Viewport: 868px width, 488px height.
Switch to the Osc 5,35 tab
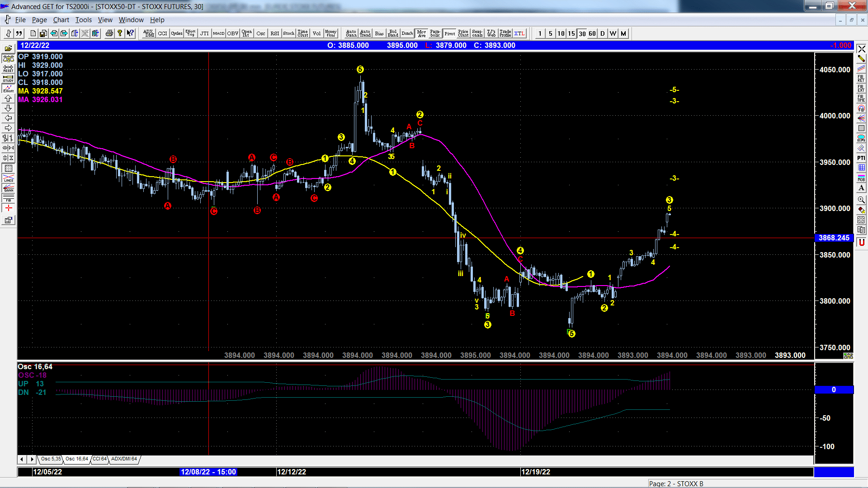(x=51, y=459)
